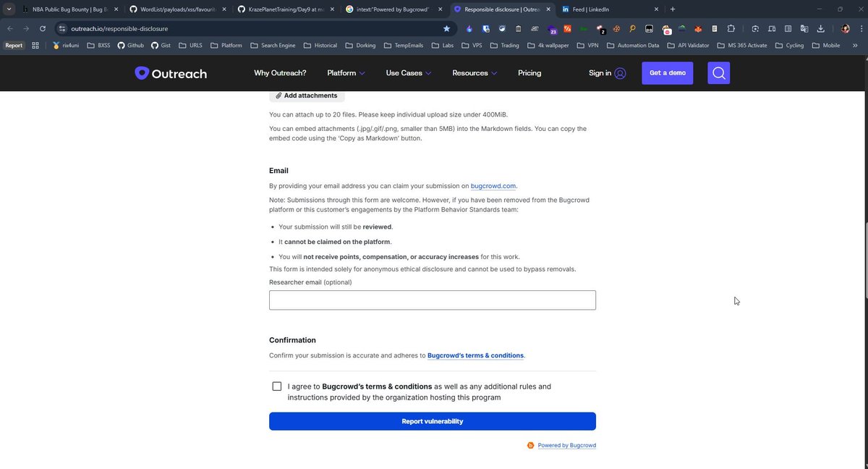Click the magnifier key extension icon
The width and height of the screenshot is (868, 469).
pyautogui.click(x=632, y=28)
